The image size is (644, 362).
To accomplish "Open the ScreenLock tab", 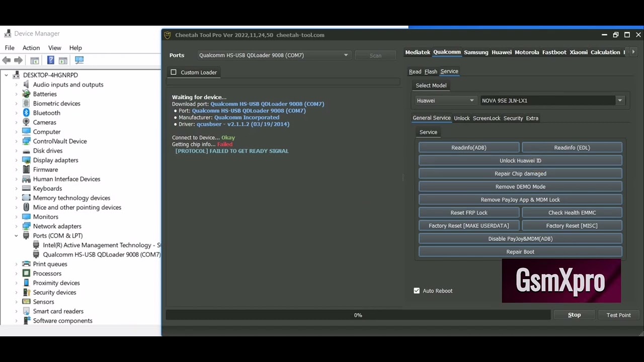I will (x=487, y=118).
